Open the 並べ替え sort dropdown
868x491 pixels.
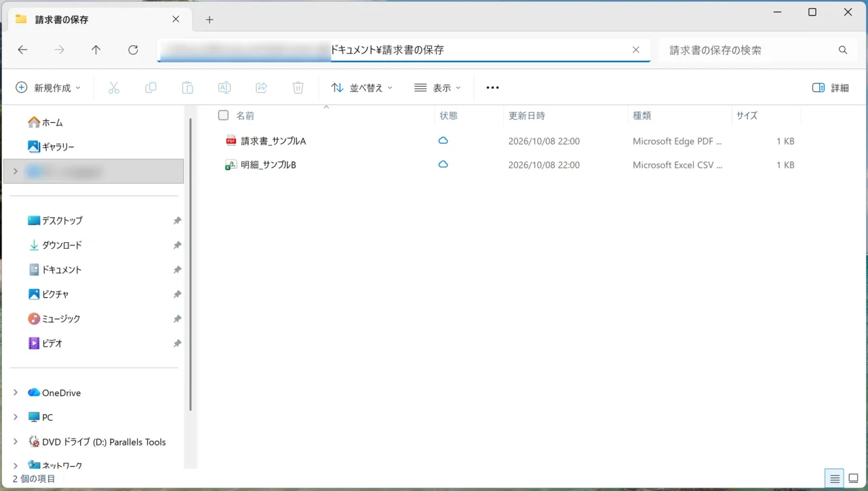click(361, 87)
